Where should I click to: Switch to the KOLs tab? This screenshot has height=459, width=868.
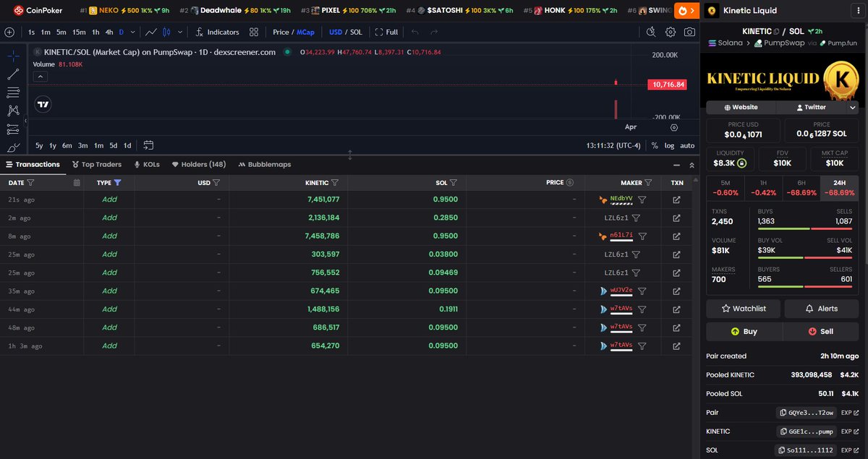pyautogui.click(x=147, y=165)
